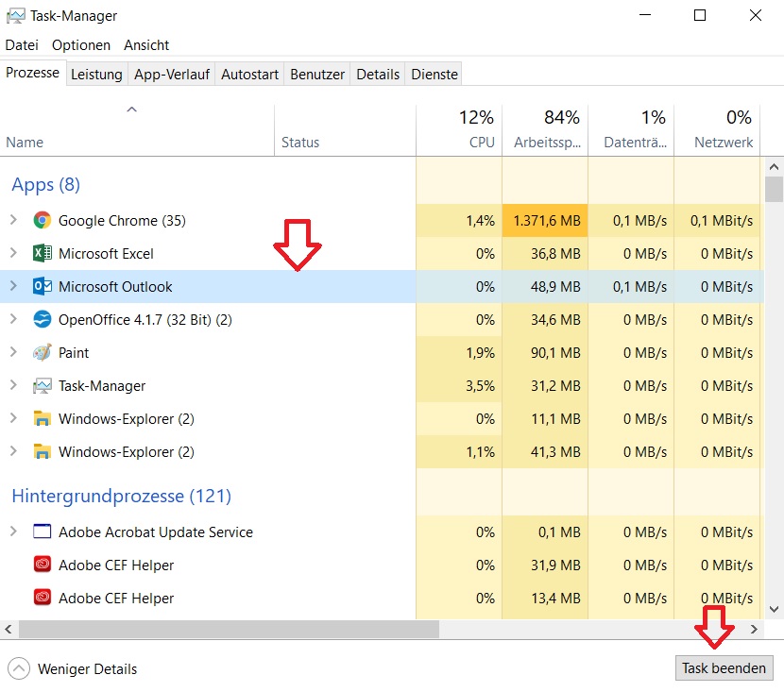Open the Autostart tab

[x=249, y=74]
